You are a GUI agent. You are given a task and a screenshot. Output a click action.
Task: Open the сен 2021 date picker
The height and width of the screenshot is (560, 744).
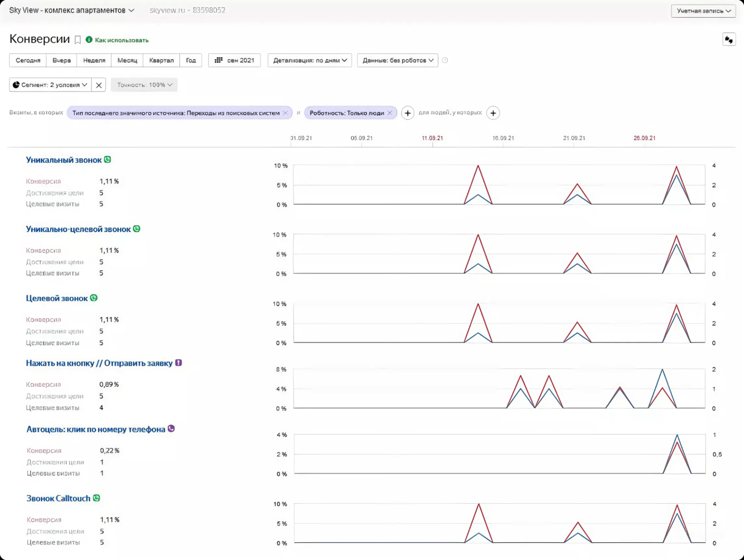[x=234, y=60]
